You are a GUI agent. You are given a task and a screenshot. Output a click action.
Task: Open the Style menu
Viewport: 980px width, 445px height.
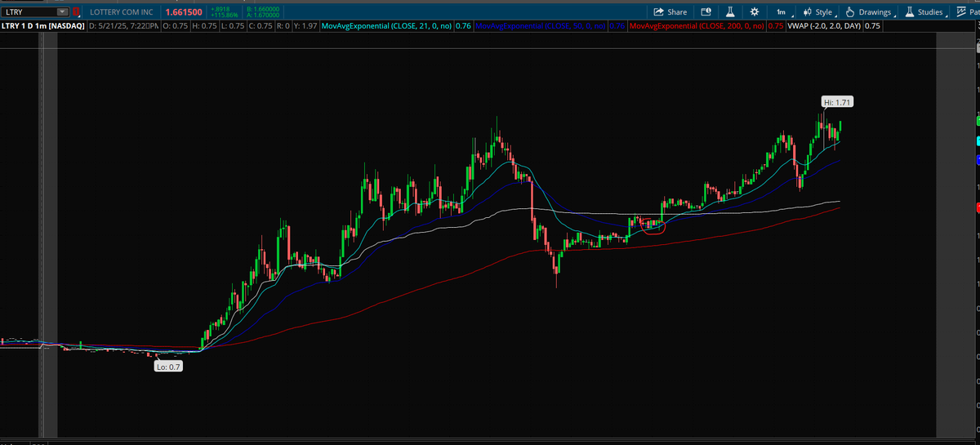point(817,12)
